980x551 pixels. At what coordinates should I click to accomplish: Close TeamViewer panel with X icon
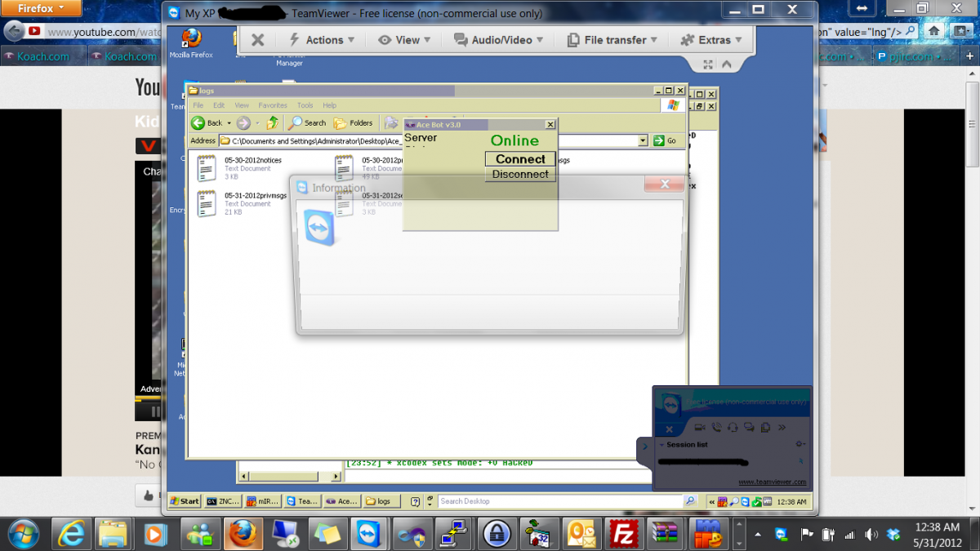669,429
